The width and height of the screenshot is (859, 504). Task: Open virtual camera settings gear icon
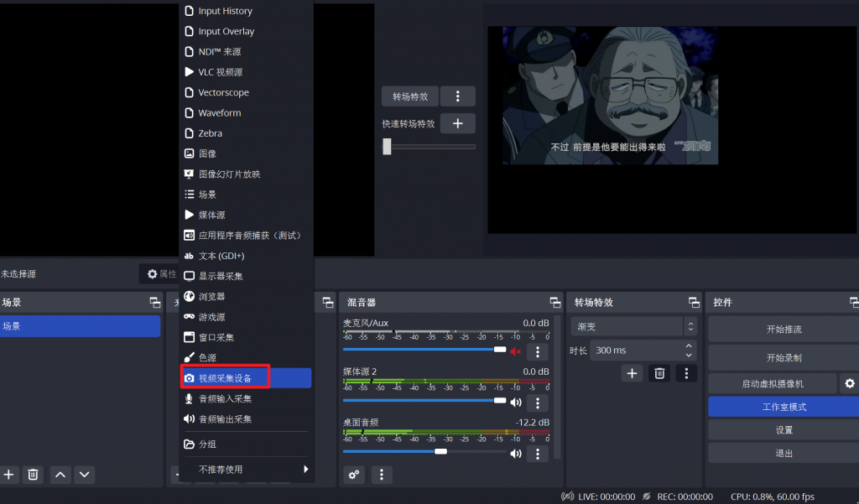(x=849, y=383)
